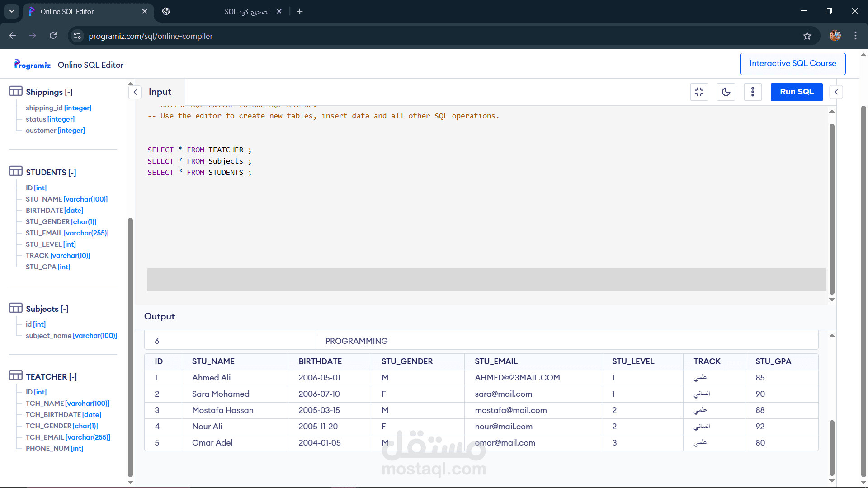Screen dimensions: 868x488
Task: Reload the current page
Action: [53, 36]
